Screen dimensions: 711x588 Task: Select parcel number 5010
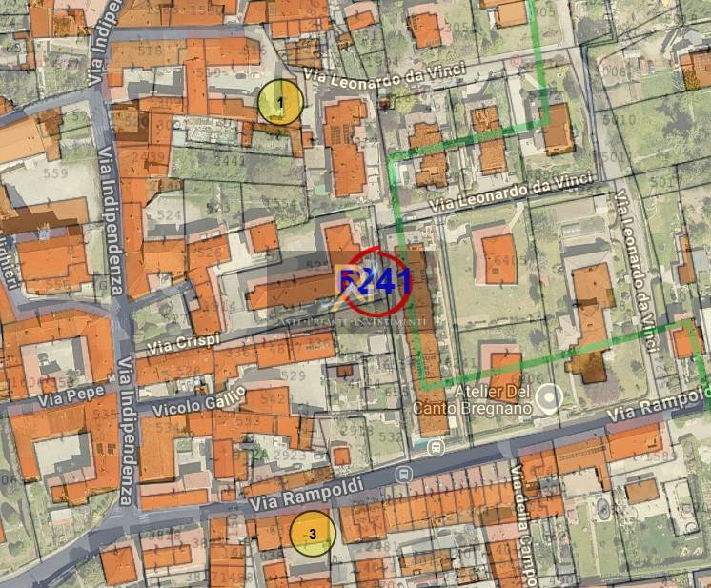pos(620,120)
